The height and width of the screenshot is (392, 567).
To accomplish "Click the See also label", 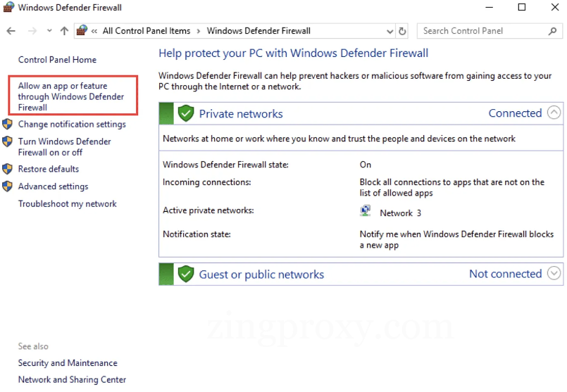I will pos(33,346).
